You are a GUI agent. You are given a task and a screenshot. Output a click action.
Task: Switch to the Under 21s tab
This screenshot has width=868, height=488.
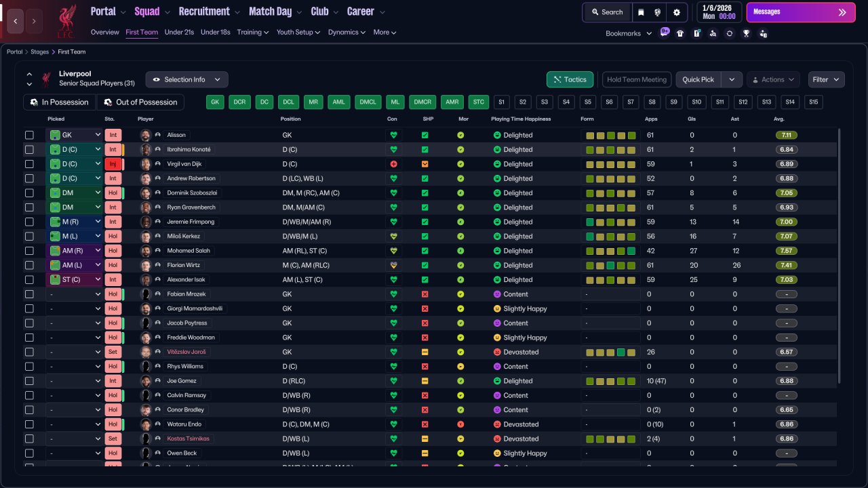tap(180, 32)
